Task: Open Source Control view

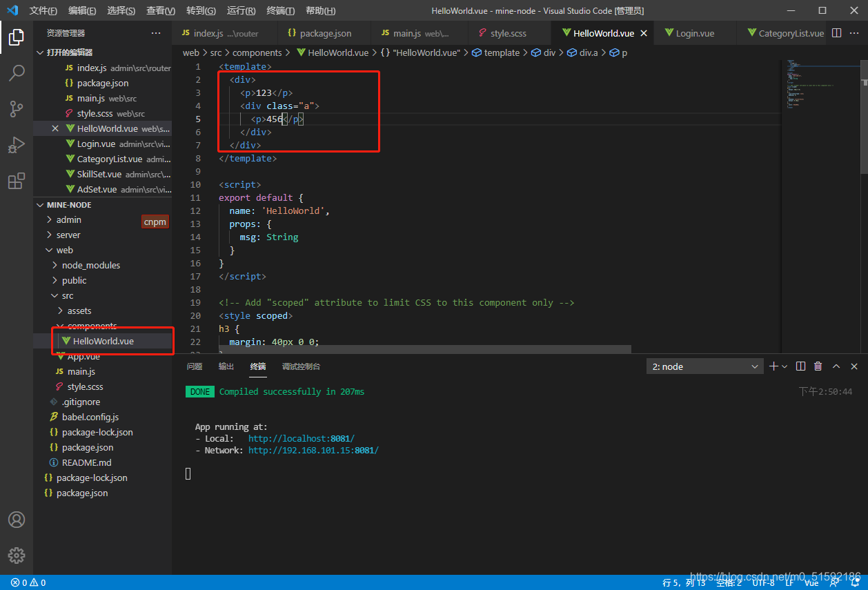Action: [x=17, y=108]
